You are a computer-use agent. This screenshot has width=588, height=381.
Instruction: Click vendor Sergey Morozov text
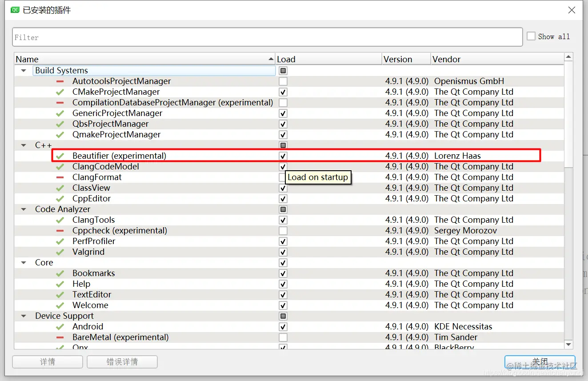pyautogui.click(x=465, y=231)
